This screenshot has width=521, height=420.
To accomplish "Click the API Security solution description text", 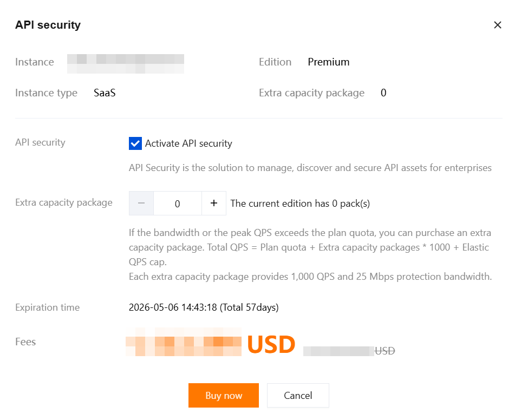I will tap(310, 167).
